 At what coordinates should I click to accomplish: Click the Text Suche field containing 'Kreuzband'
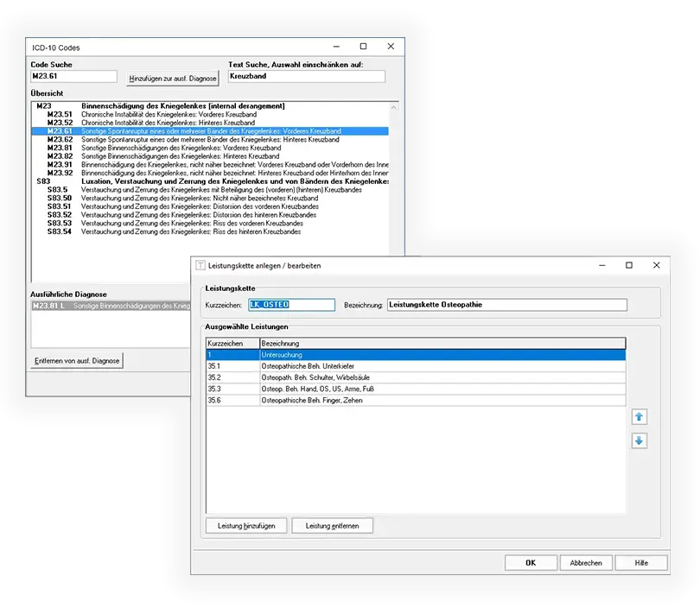pyautogui.click(x=306, y=77)
